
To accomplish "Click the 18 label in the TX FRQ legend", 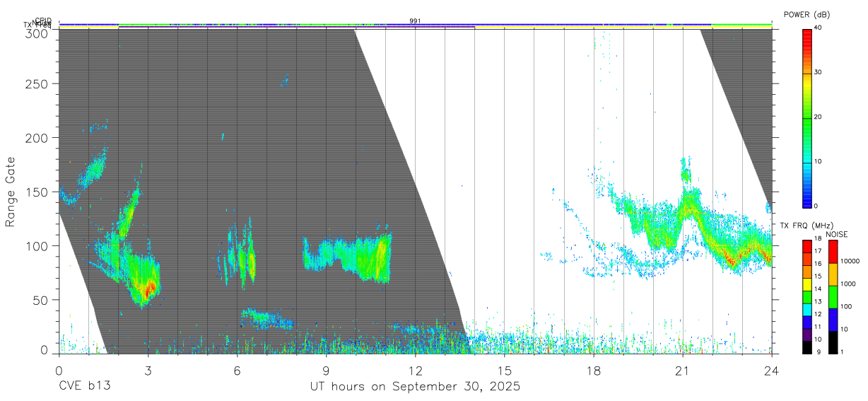I will (818, 238).
